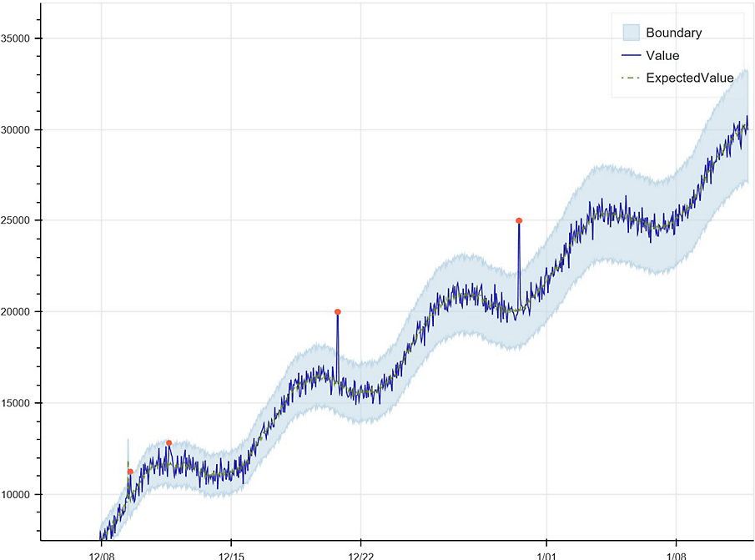755x560 pixels.
Task: Click the 12/22 x-axis date label
Action: point(360,554)
